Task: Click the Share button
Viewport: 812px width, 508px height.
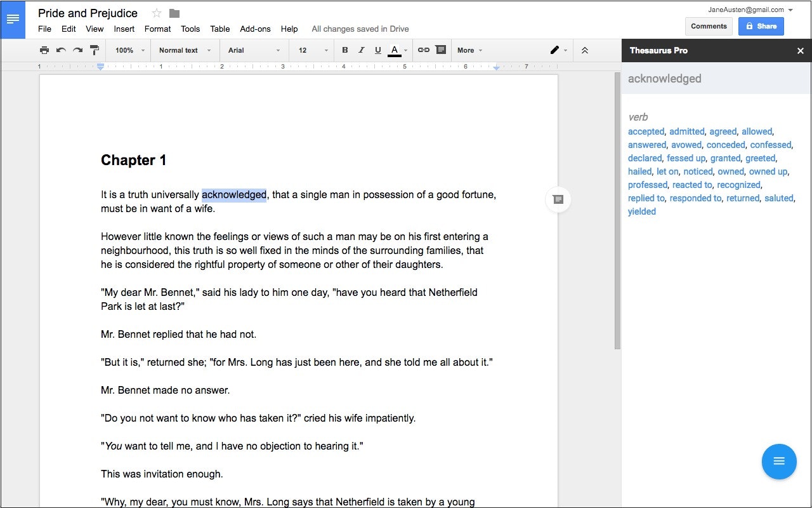Action: pos(761,26)
